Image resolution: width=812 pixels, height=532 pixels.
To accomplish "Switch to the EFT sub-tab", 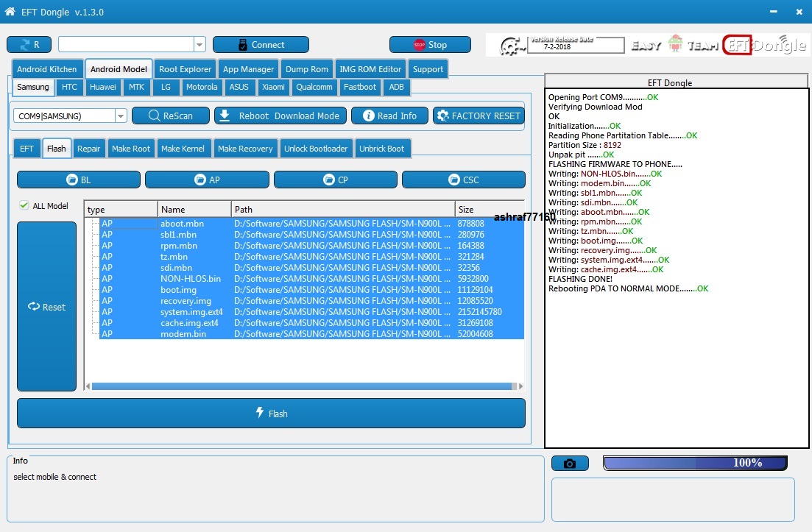I will pyautogui.click(x=27, y=149).
